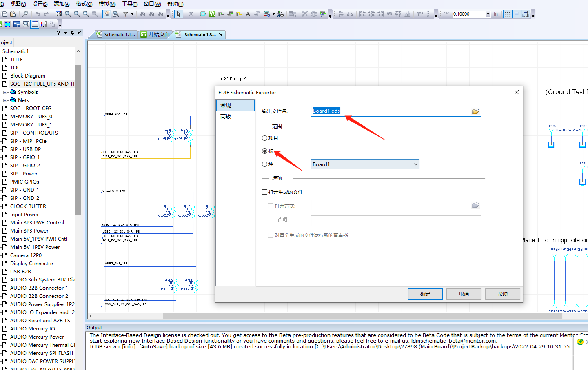Open the add special component dropdown arrow

[273, 14]
